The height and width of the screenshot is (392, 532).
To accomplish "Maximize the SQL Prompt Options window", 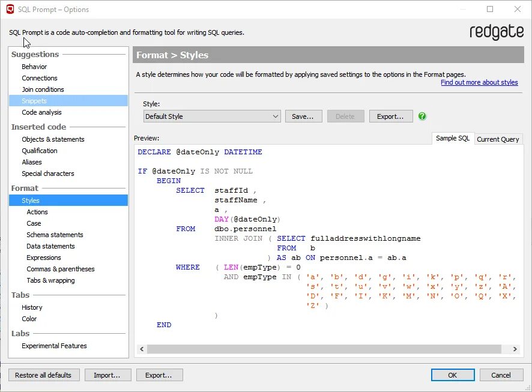I will (490, 9).
